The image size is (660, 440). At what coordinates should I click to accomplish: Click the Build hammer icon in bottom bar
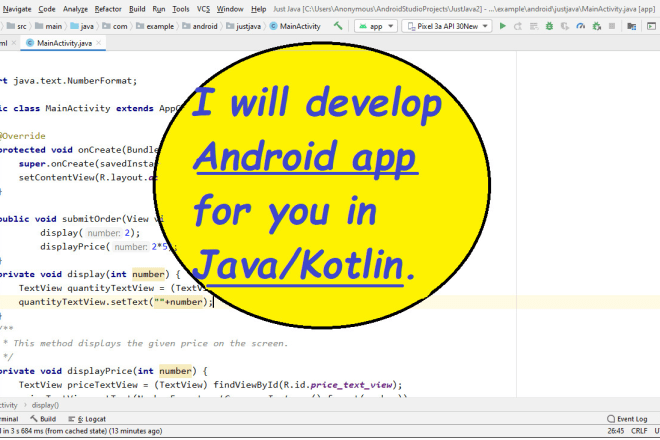tap(34, 419)
